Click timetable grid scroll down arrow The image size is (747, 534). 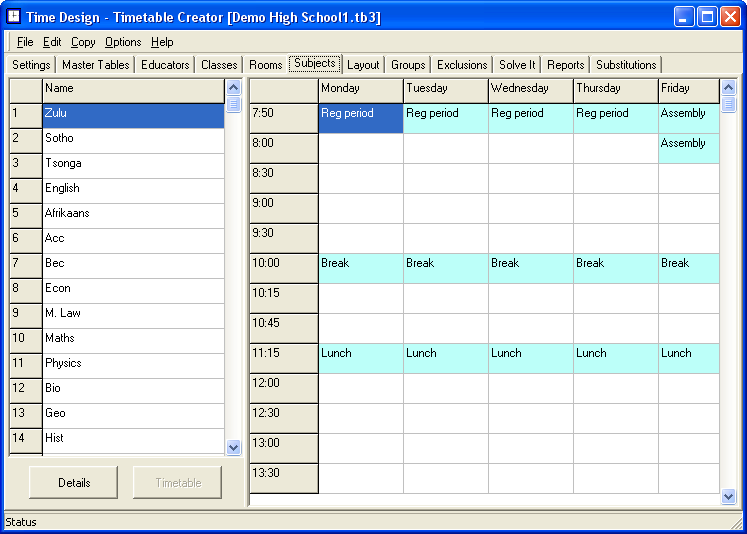(x=728, y=496)
